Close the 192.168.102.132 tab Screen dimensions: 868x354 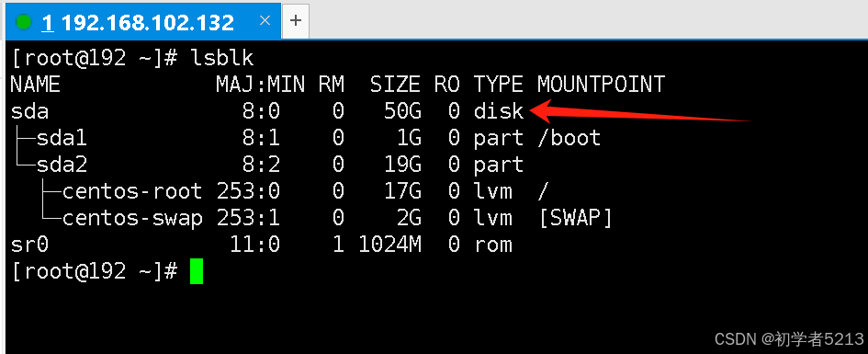[265, 21]
